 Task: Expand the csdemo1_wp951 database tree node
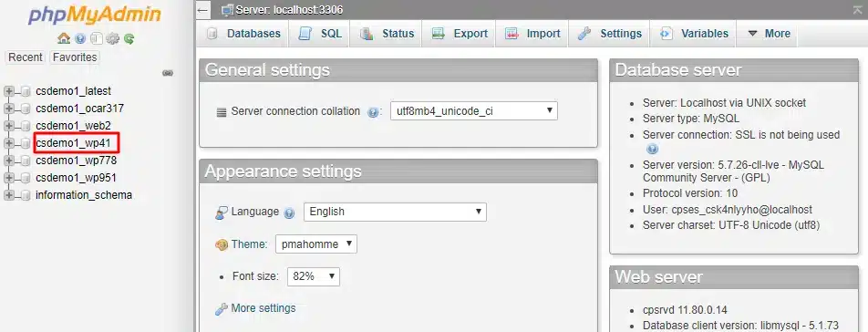pyautogui.click(x=9, y=178)
